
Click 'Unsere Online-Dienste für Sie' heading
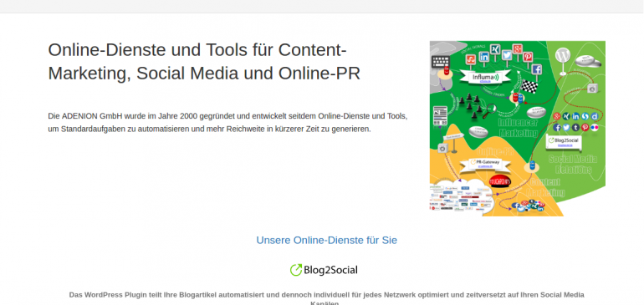pyautogui.click(x=326, y=240)
